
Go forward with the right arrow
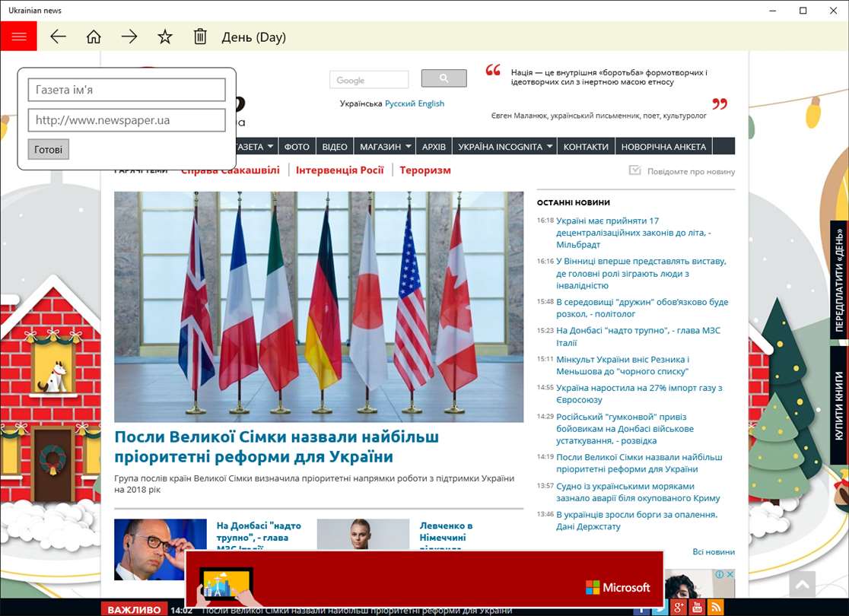tap(129, 37)
